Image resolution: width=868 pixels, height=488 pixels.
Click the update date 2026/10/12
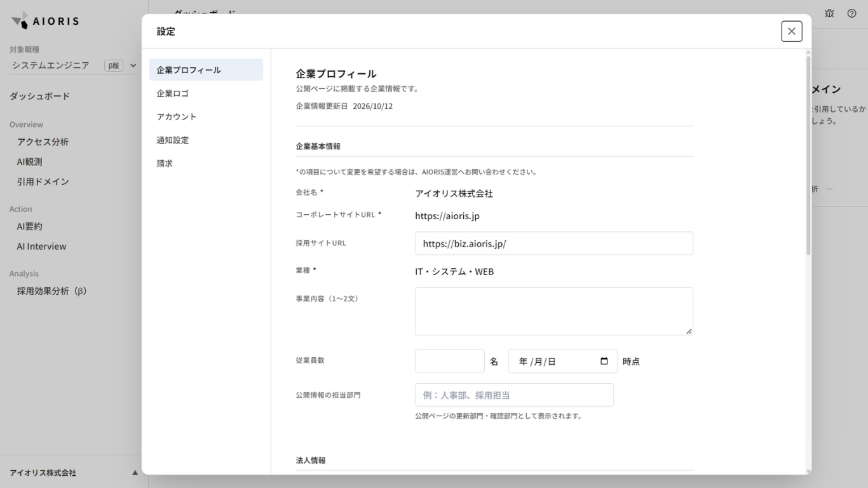373,106
